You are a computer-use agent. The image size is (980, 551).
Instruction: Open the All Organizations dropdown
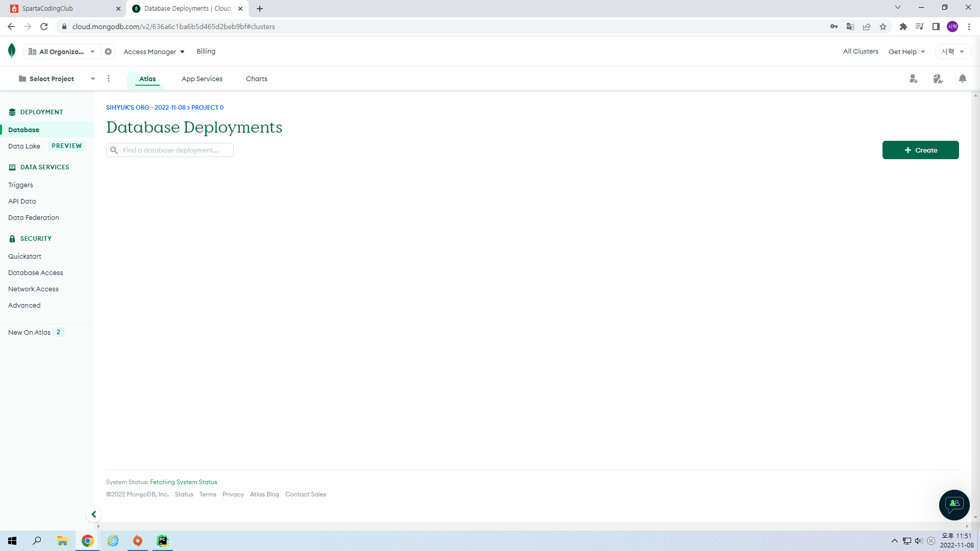tap(62, 52)
